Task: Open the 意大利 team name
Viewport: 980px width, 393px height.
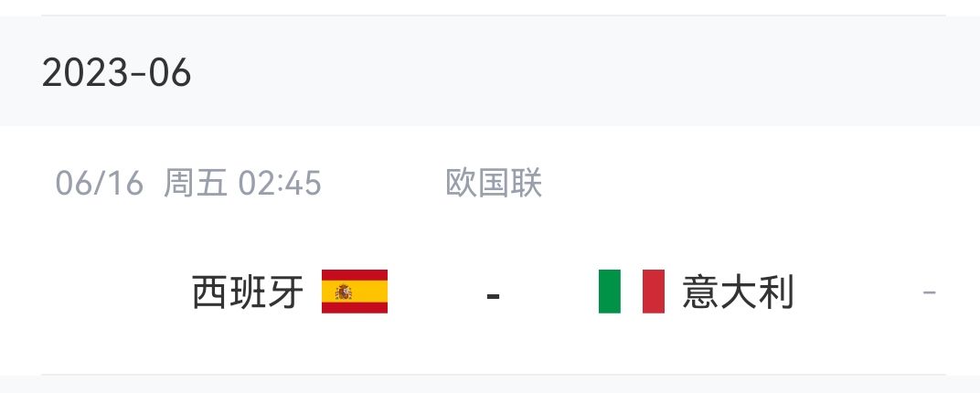Action: tap(738, 292)
